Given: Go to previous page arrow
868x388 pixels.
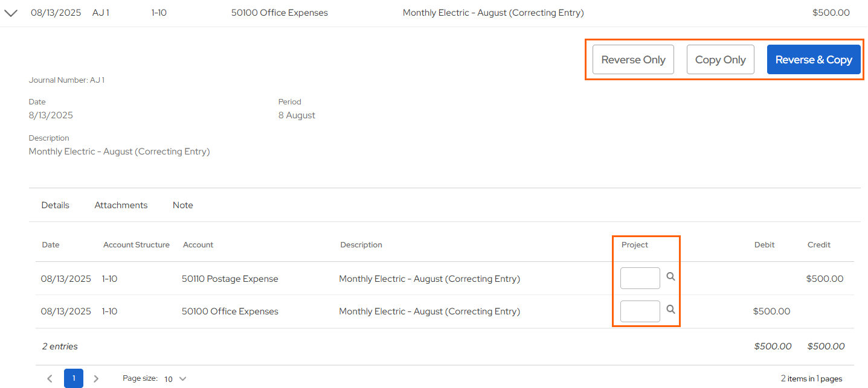Looking at the screenshot, I should [x=50, y=379].
